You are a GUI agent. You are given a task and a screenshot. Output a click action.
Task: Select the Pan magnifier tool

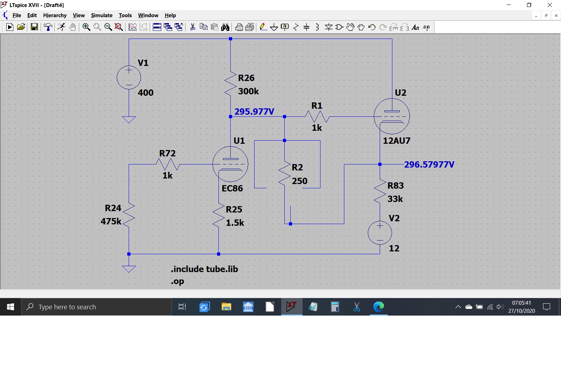(97, 27)
